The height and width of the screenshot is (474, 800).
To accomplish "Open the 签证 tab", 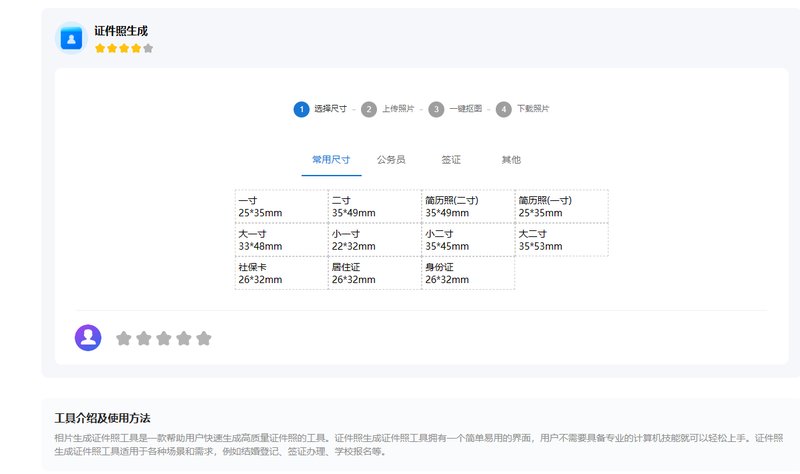I will [x=451, y=160].
